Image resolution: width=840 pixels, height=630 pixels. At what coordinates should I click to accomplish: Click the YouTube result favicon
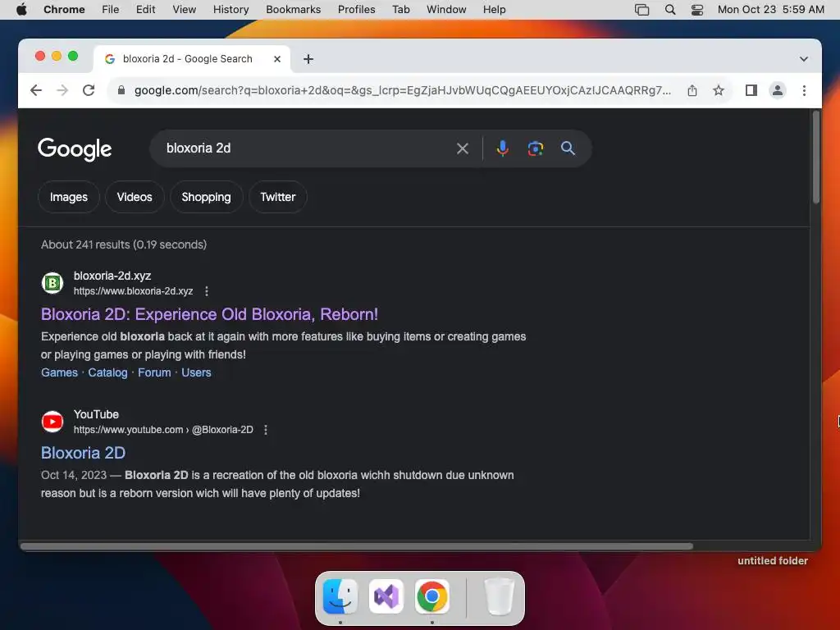coord(52,422)
